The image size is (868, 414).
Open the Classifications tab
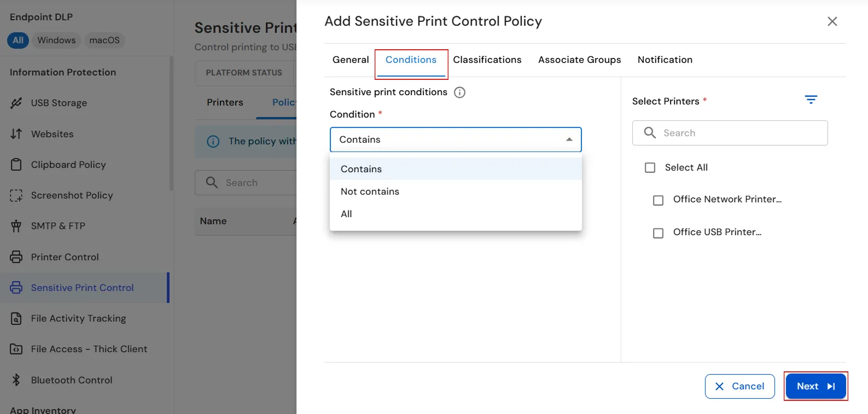pyautogui.click(x=487, y=60)
